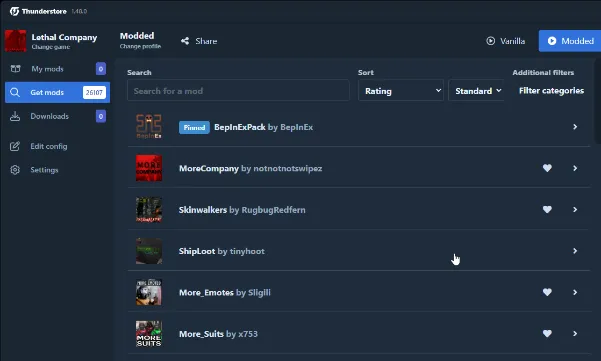Expand the More_Suits row chevron
The width and height of the screenshot is (601, 361).
(575, 334)
